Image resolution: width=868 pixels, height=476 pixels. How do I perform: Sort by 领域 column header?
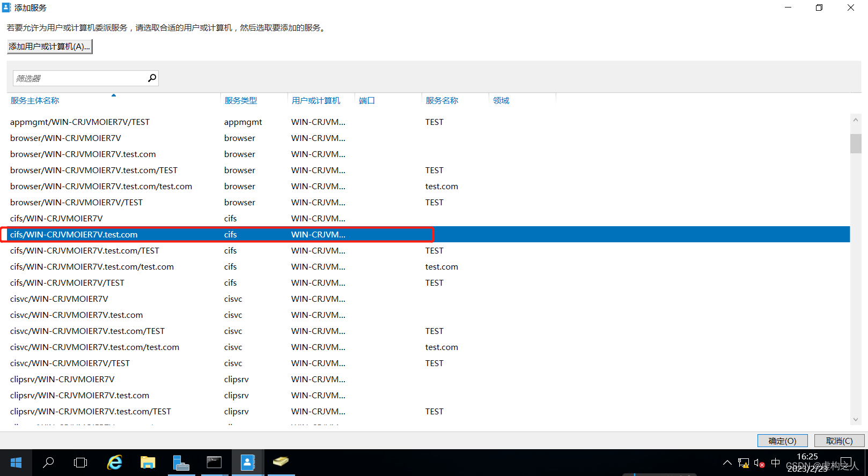[x=501, y=100]
